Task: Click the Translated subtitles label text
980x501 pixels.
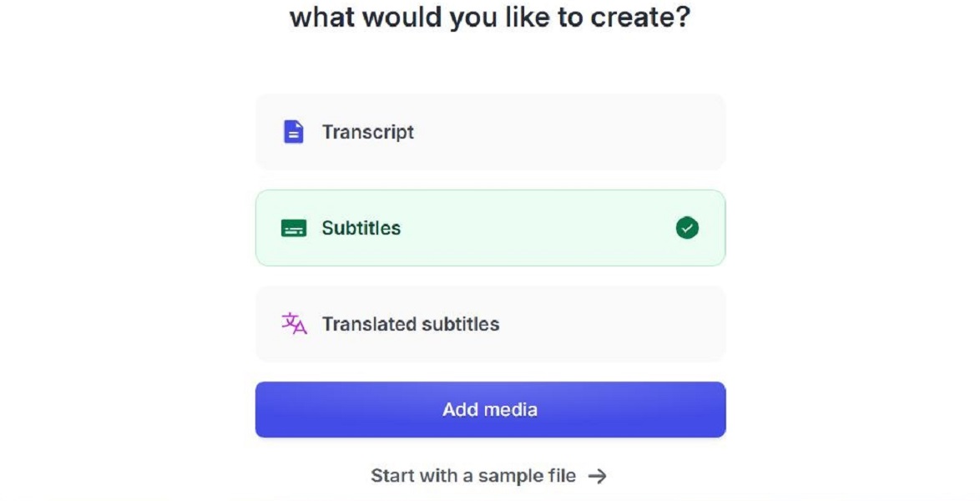Action: (411, 324)
